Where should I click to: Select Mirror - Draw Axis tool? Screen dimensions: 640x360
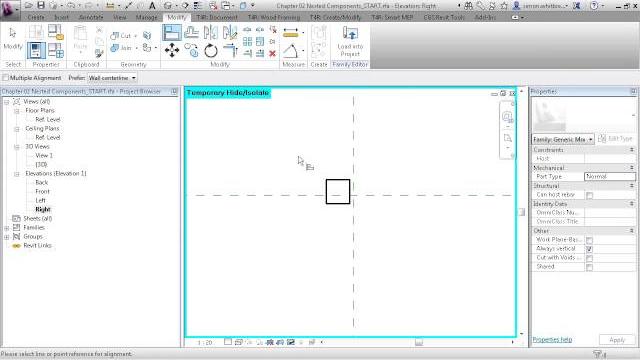230,32
